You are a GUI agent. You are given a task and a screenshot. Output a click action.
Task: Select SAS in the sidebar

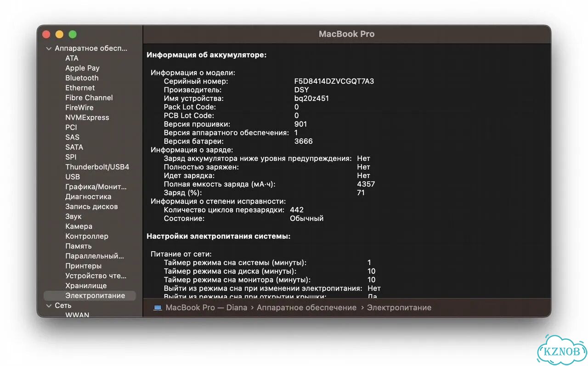point(72,137)
